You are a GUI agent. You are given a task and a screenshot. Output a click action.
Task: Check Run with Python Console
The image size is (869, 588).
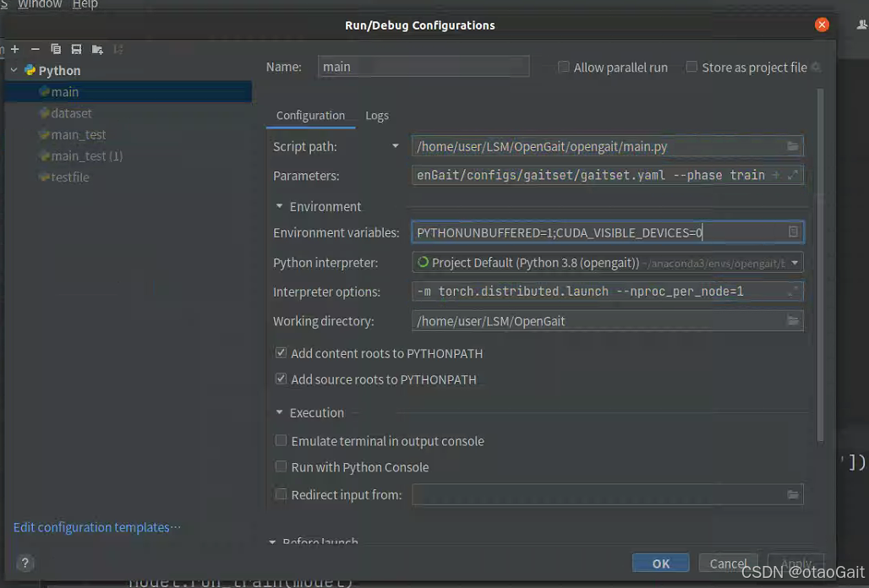280,466
